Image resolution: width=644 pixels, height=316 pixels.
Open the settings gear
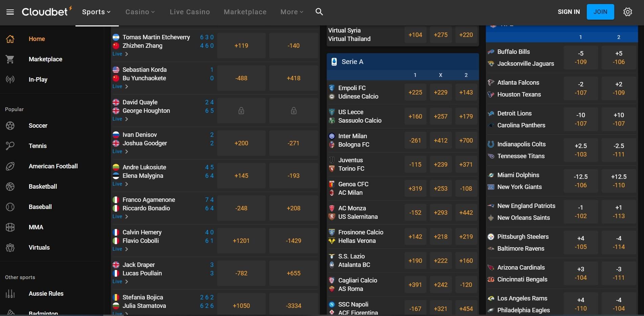(x=628, y=12)
